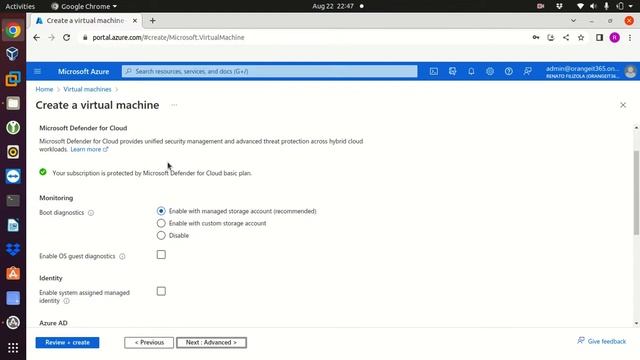
Task: Open system status menu arrow
Action: click(x=631, y=6)
